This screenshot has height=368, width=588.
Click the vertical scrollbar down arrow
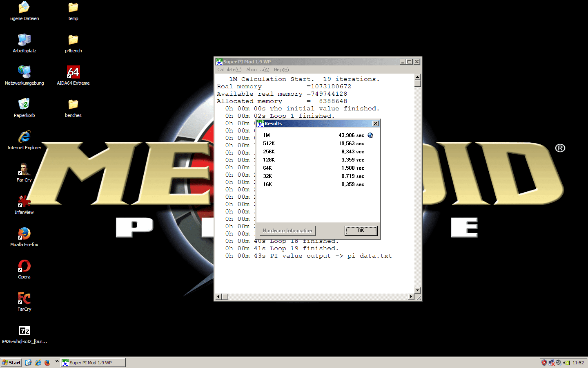pos(417,290)
